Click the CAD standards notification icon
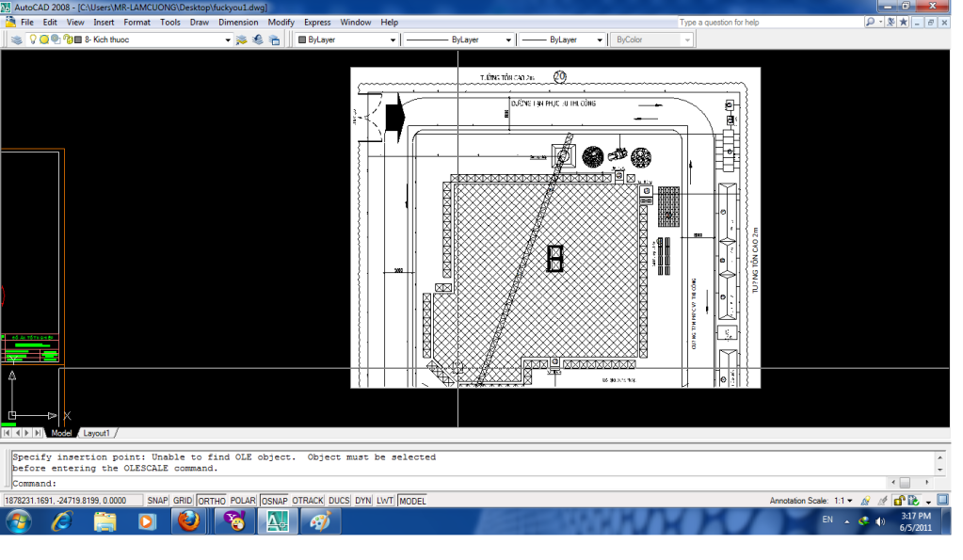 pyautogui.click(x=913, y=501)
